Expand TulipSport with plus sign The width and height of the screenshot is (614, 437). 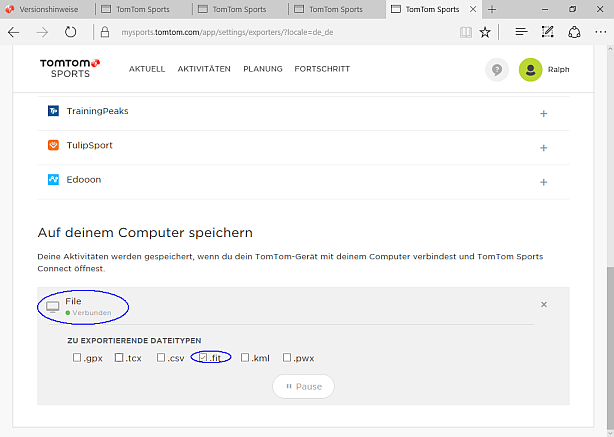click(544, 148)
